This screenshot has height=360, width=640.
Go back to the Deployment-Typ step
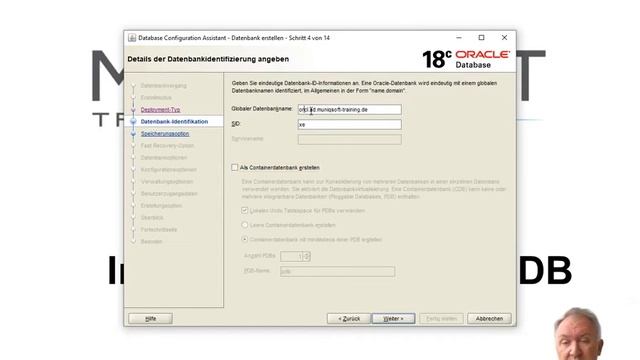pos(160,110)
